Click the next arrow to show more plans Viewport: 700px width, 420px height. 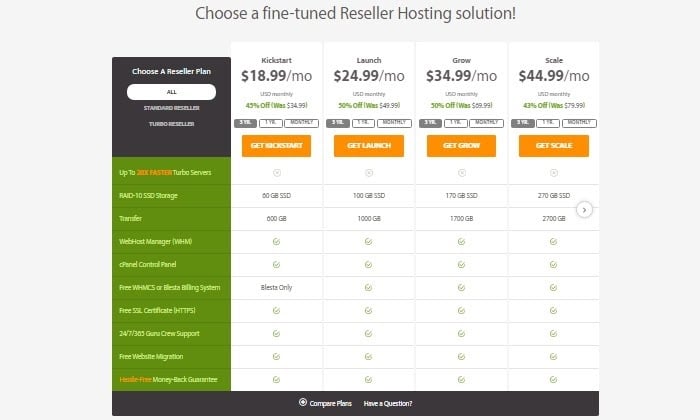pos(584,210)
